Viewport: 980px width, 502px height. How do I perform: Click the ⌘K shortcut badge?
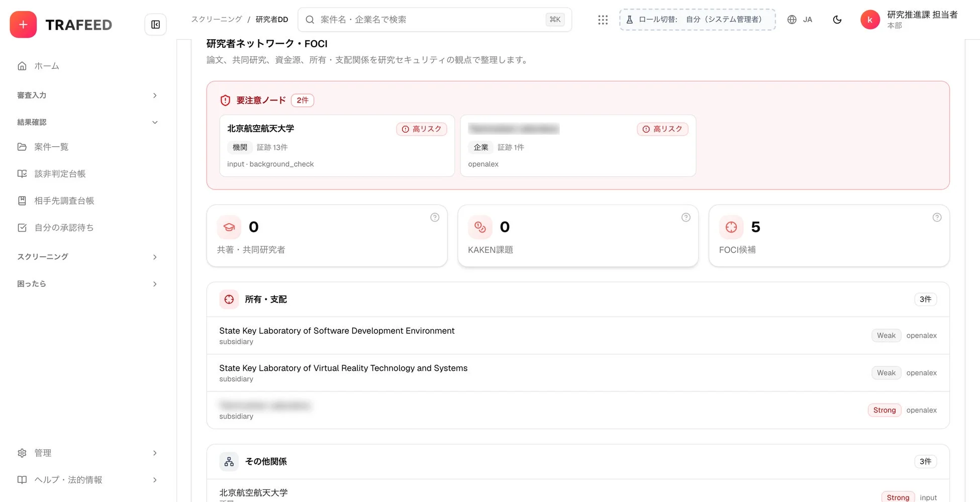(555, 20)
